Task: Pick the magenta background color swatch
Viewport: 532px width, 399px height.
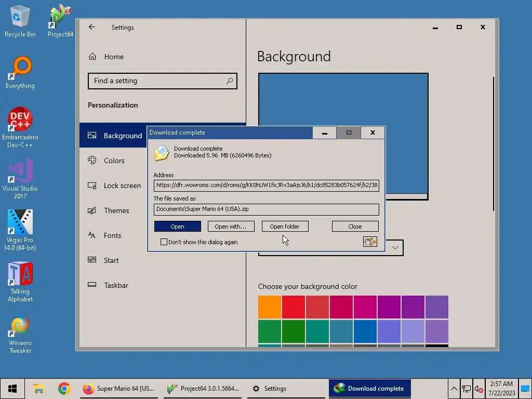Action: click(365, 307)
